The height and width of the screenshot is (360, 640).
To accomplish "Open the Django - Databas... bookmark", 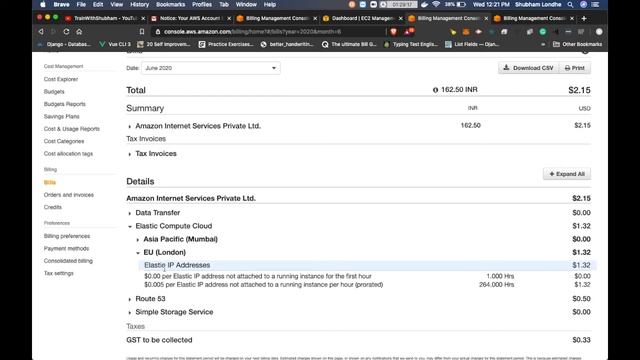I will point(64,44).
